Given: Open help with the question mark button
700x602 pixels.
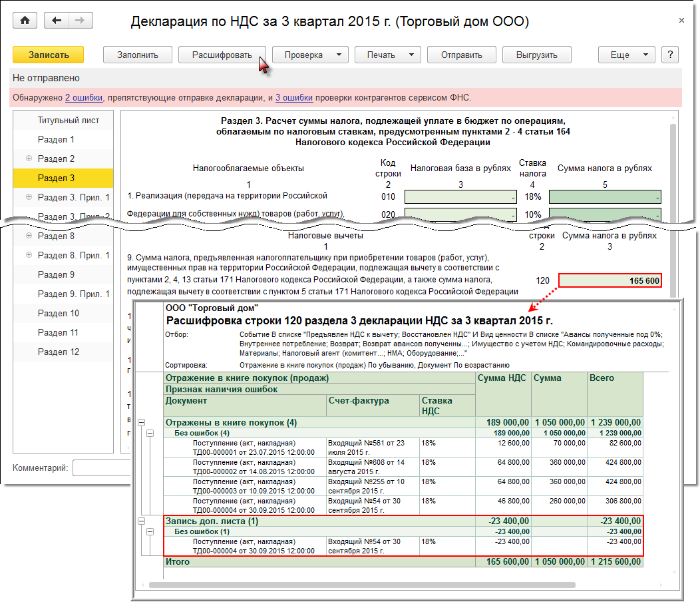Looking at the screenshot, I should tap(669, 55).
